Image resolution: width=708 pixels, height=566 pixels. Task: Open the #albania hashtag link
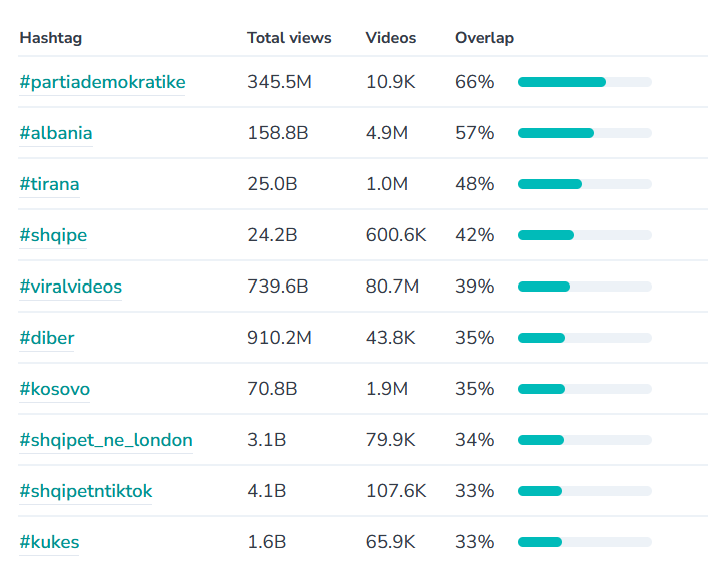(56, 133)
